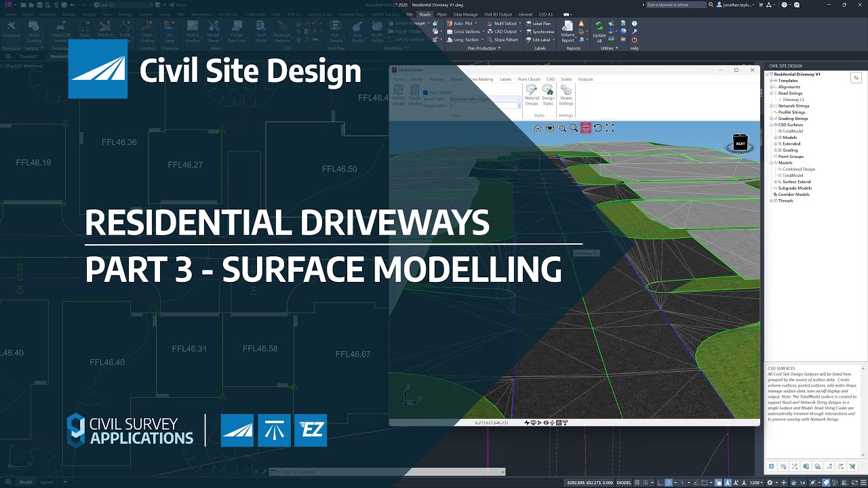868x488 pixels.
Task: Select the rotate view icon in Model Viewer
Action: coord(598,128)
